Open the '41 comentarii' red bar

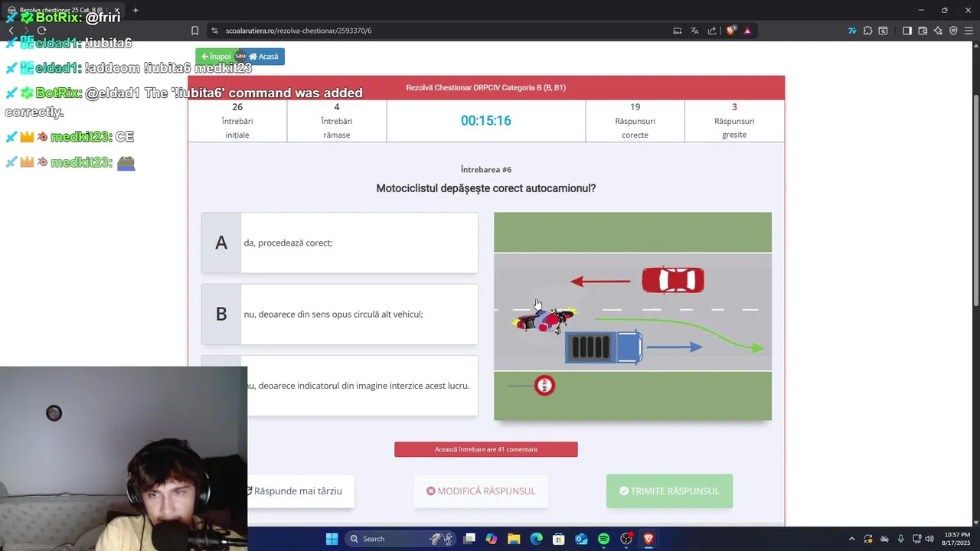pyautogui.click(x=486, y=449)
